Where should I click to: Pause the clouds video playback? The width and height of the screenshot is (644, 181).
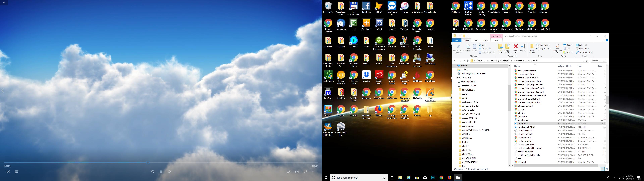(161, 172)
